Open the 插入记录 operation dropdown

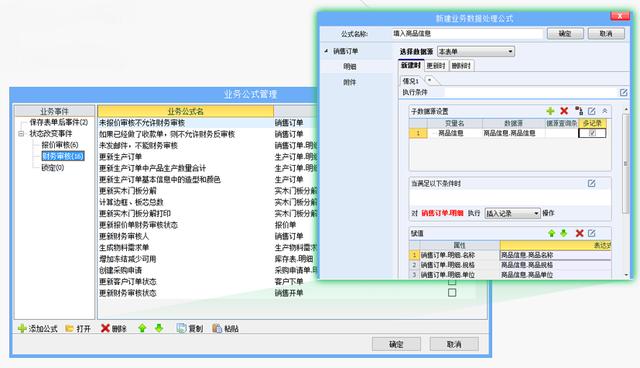(x=512, y=213)
